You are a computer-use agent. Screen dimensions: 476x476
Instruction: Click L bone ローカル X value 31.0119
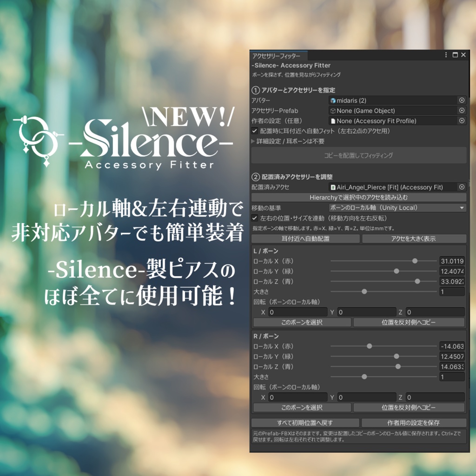pyautogui.click(x=452, y=261)
